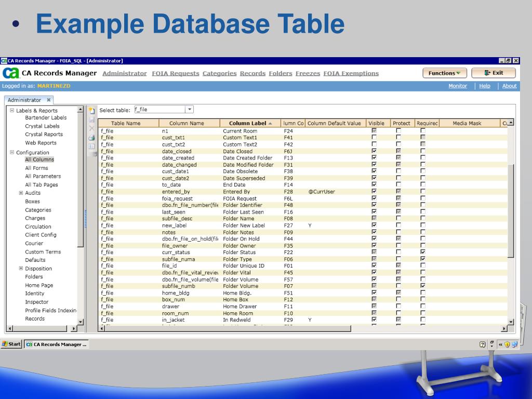Select Custom Terms in the tree

(43, 252)
